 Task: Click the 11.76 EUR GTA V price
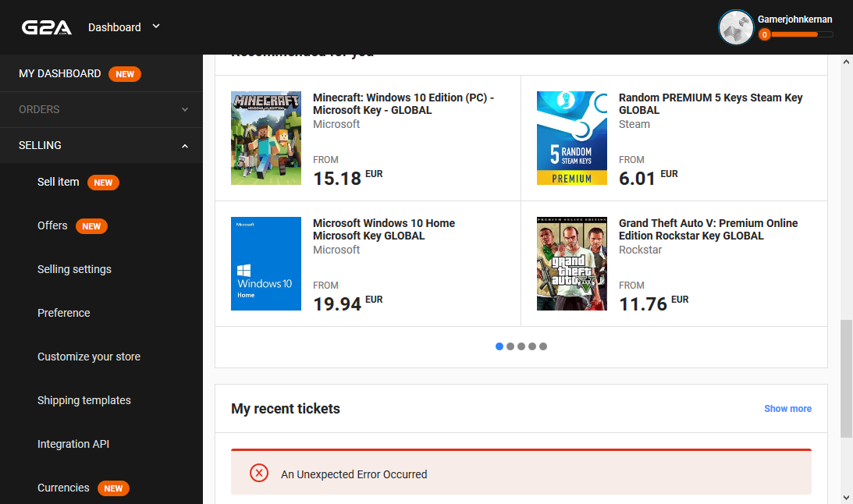[x=653, y=303]
